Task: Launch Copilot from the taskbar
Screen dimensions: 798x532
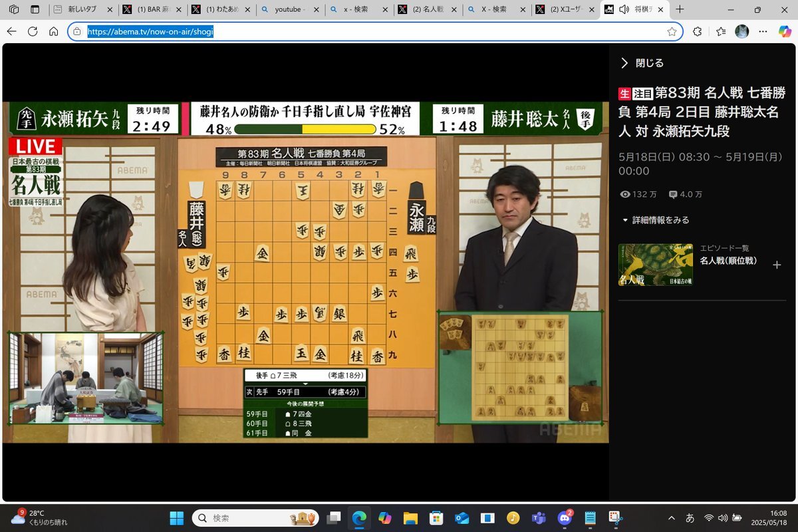Action: click(384, 517)
